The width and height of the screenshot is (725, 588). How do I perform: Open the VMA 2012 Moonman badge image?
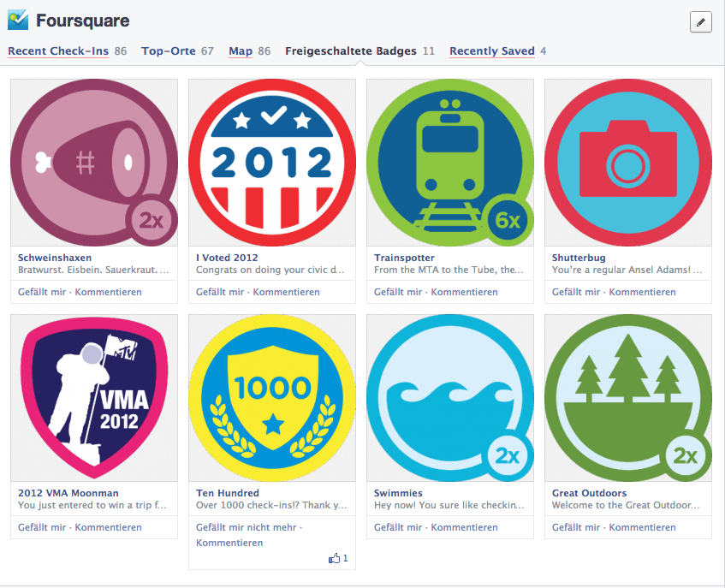pyautogui.click(x=94, y=398)
